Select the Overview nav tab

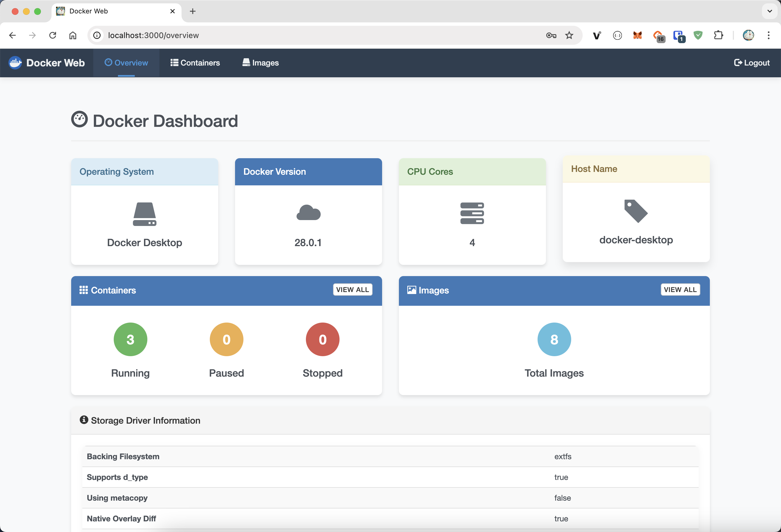tap(126, 63)
